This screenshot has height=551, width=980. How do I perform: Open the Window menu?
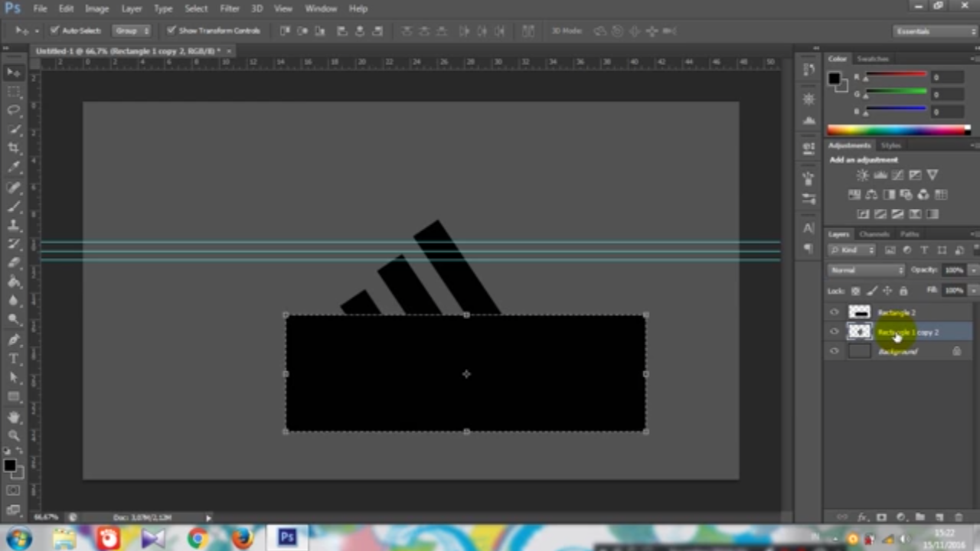tap(321, 8)
